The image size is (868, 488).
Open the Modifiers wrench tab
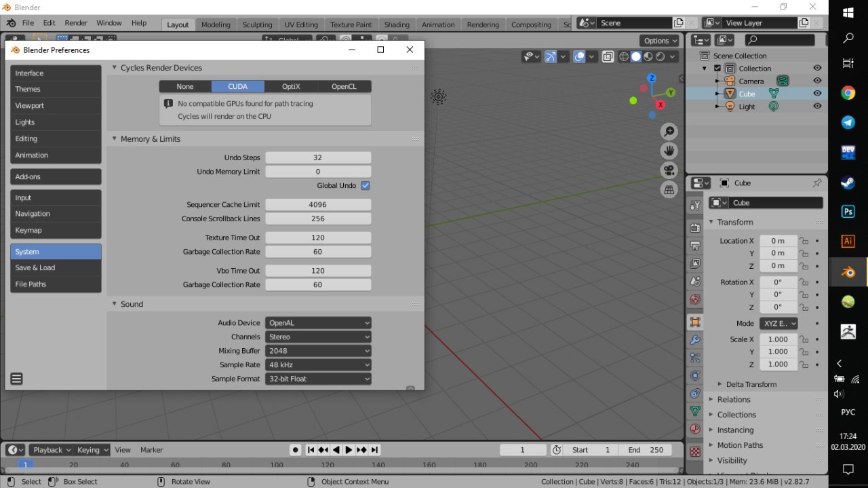pyautogui.click(x=695, y=340)
